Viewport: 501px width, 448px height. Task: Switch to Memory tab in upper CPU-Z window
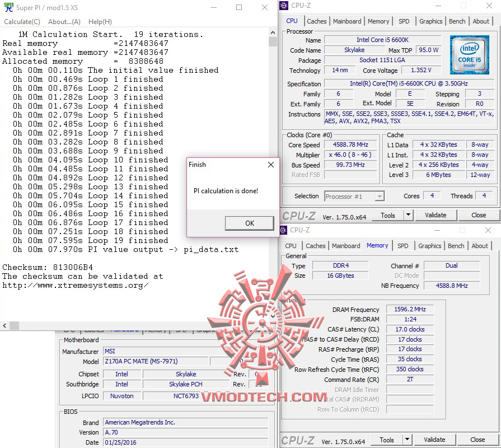click(x=378, y=21)
